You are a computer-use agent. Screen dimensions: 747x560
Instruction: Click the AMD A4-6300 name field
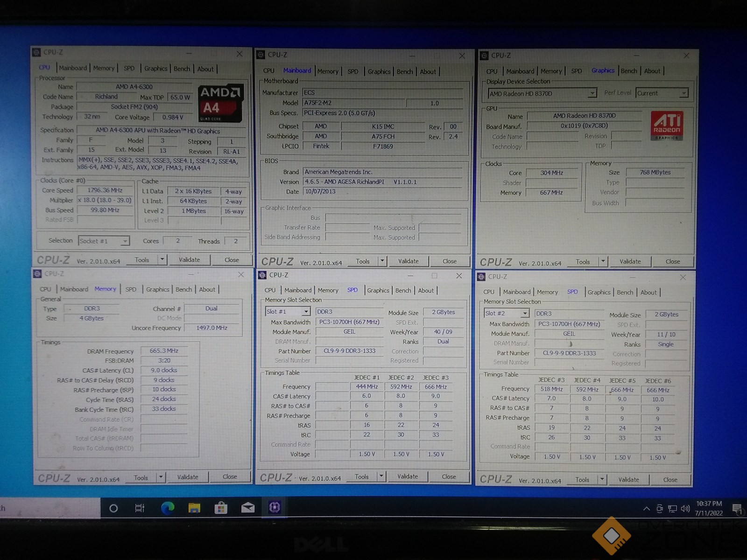click(134, 87)
